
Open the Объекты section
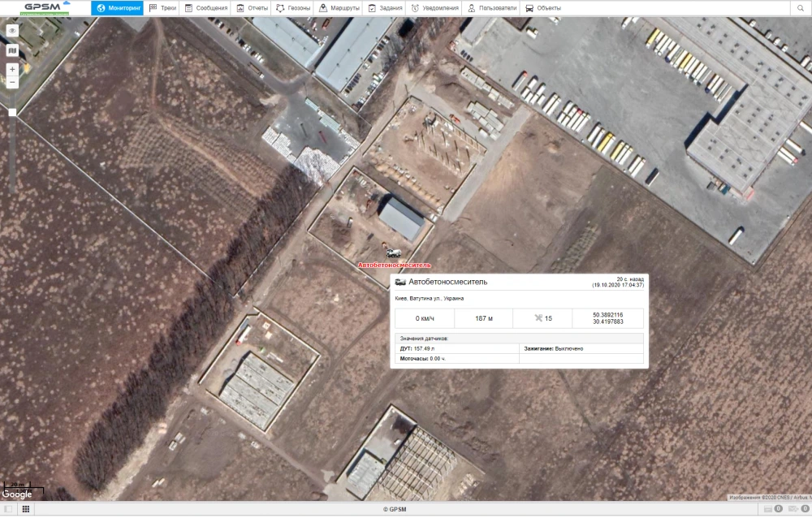pos(542,8)
